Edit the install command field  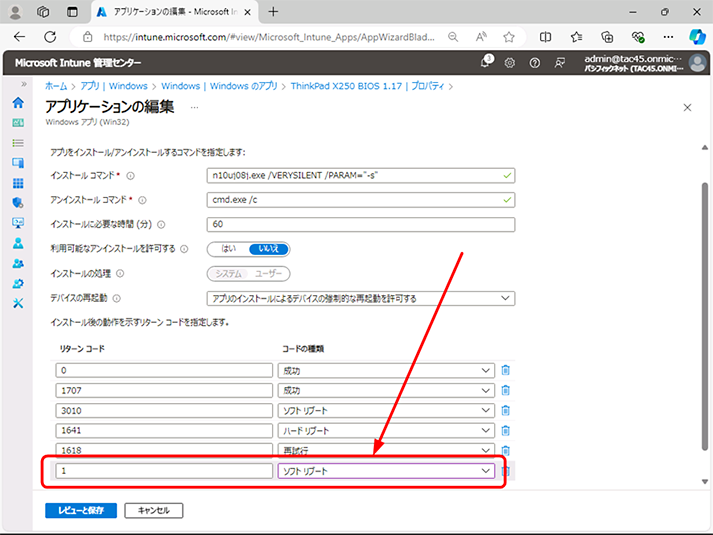click(x=361, y=175)
